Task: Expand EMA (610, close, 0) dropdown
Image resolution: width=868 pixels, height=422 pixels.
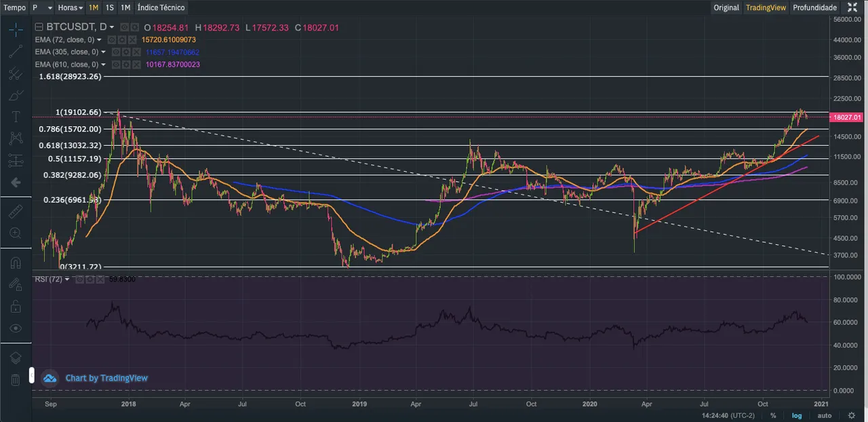Action: click(104, 64)
